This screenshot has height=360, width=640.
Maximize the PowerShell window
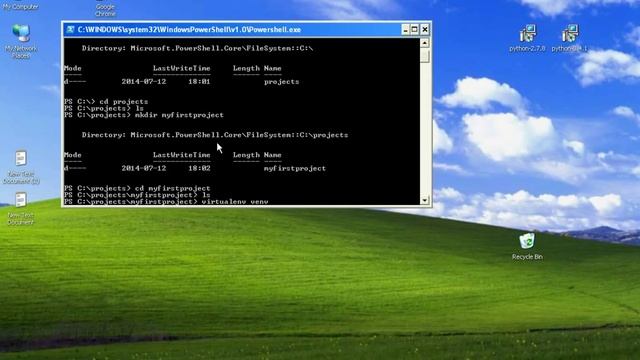pos(415,29)
